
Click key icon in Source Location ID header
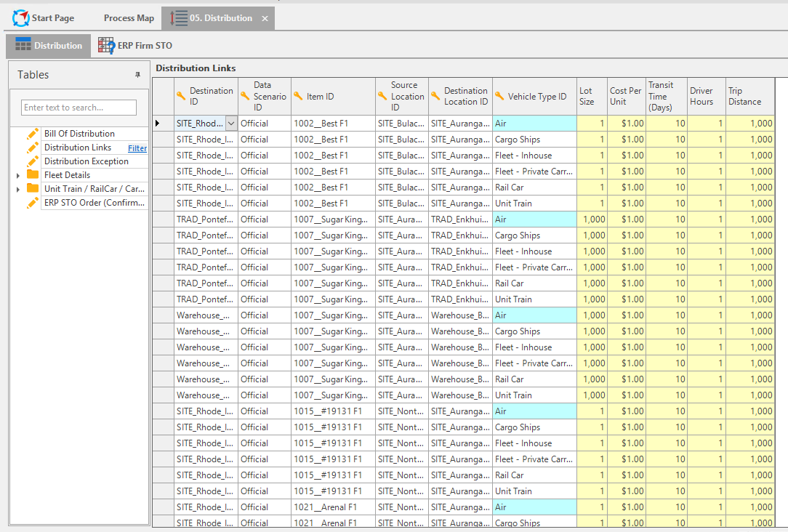382,96
